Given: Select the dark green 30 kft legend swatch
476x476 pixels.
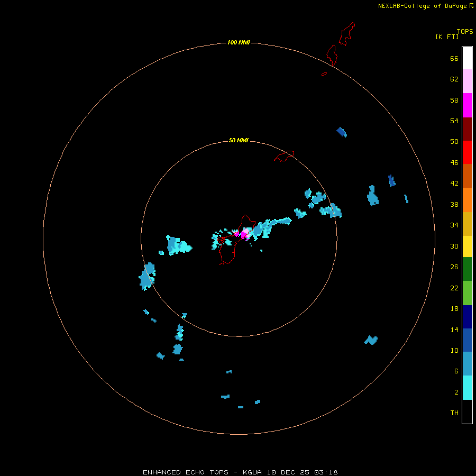Looking at the screenshot, I should (467, 269).
